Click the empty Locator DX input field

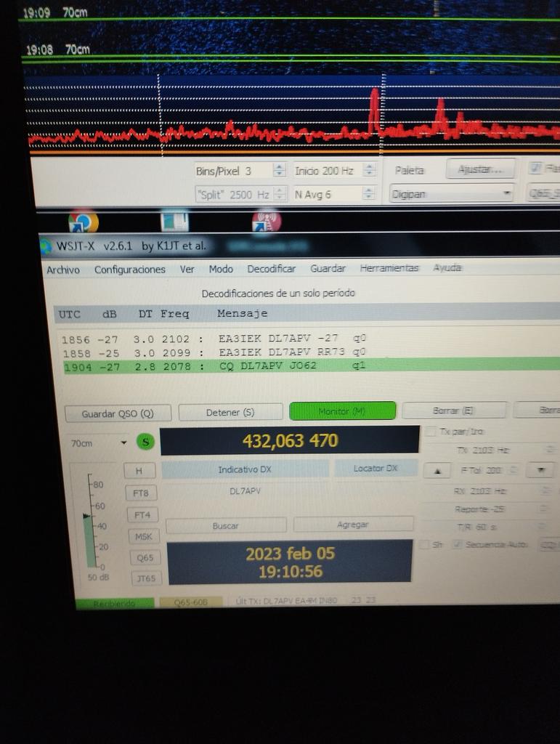pyautogui.click(x=376, y=490)
